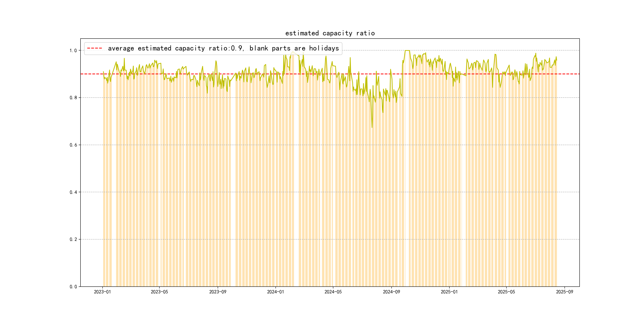Screen dimensions: 644x322
Task: Click the 0.6 y-axis tick label
Action: coord(73,145)
